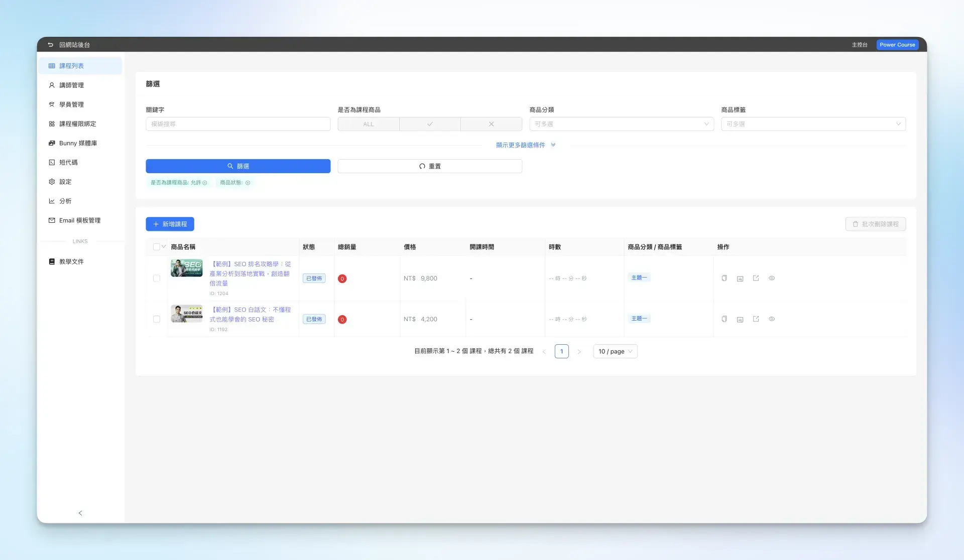Collapse the sidebar with bottom arrow

point(80,513)
